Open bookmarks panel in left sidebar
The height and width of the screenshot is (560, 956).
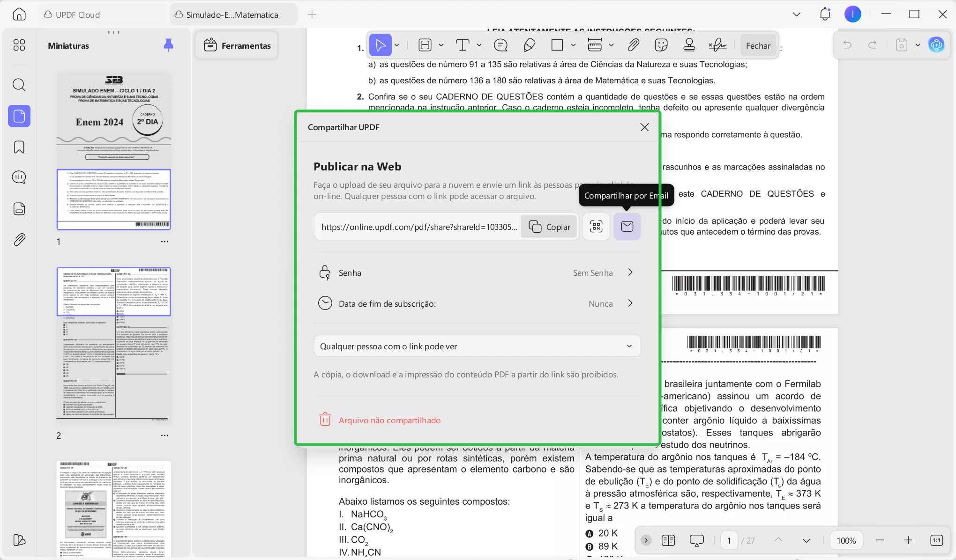pos(19,147)
